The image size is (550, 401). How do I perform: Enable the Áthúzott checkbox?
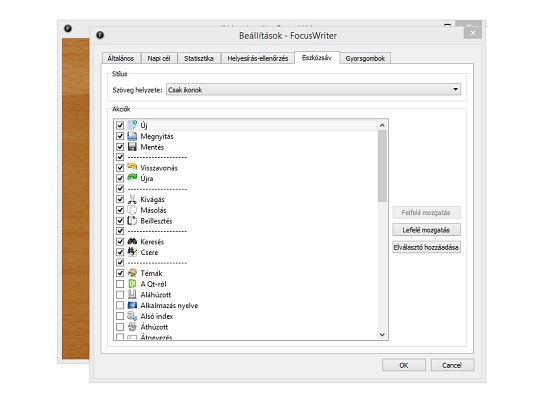click(120, 327)
